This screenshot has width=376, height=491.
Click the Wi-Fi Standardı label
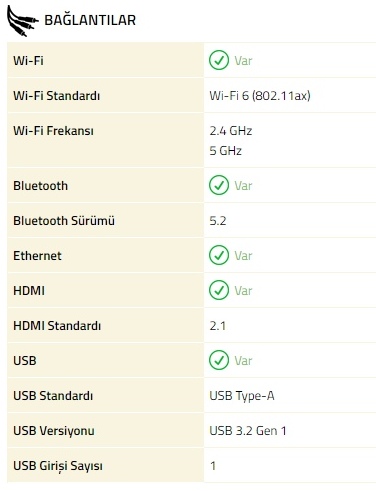point(56,96)
